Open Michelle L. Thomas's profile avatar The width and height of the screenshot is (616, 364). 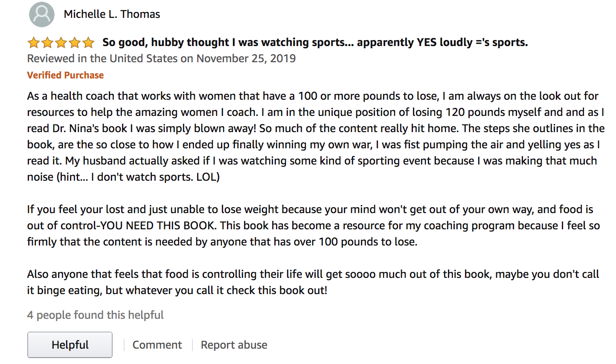(x=42, y=14)
